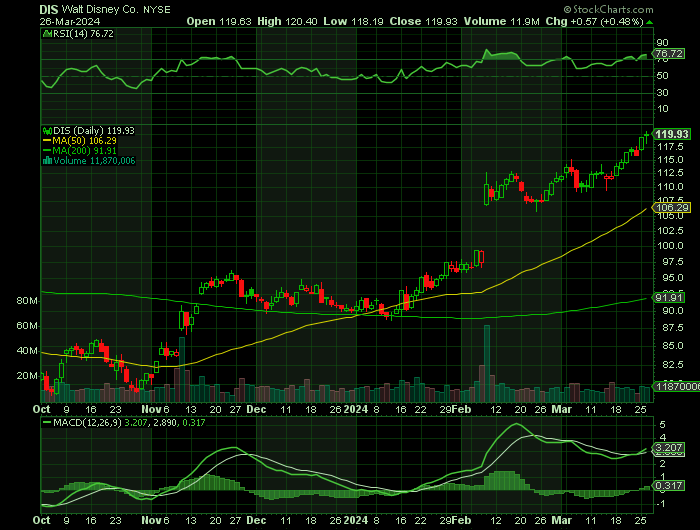Click the volume bars icon in the legend
The image size is (700, 530).
(47, 161)
